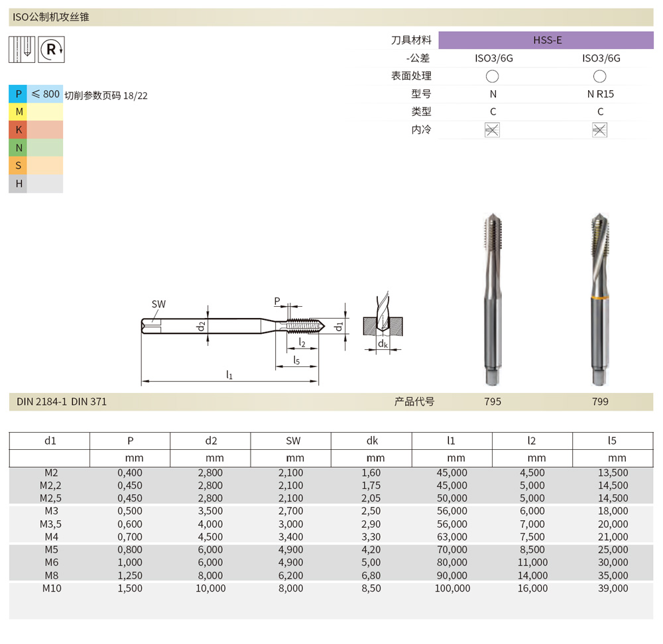The image size is (663, 644).
Task: Toggle the internal cooling symbol for N R15
Action: [599, 130]
